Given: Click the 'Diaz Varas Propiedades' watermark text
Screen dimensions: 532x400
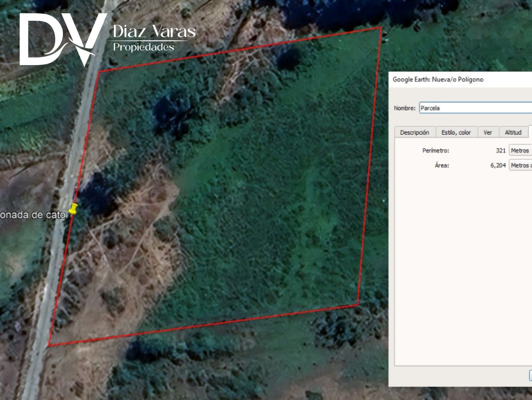Looking at the screenshot, I should (154, 38).
